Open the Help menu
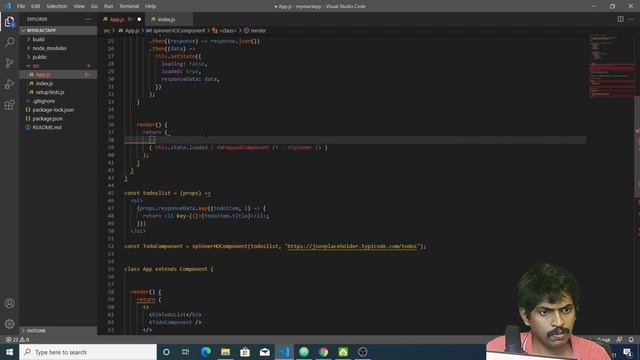640x360 pixels. pyautogui.click(x=151, y=6)
